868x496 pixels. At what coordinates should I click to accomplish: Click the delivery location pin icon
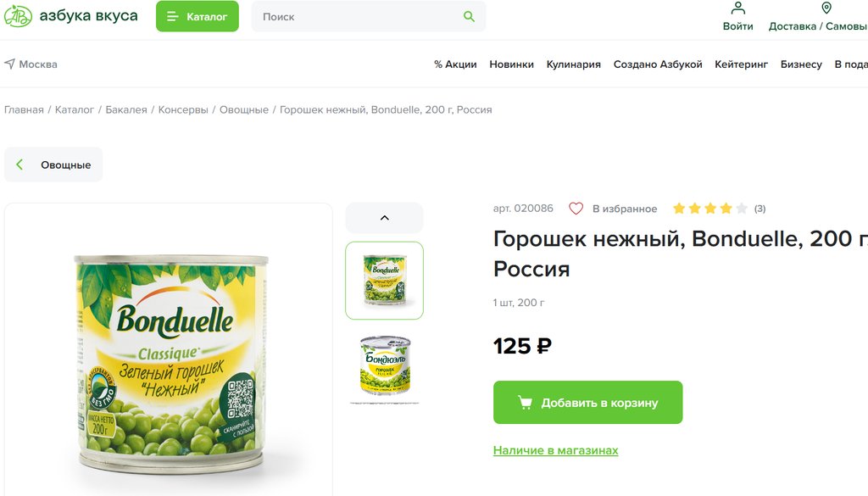[x=826, y=8]
